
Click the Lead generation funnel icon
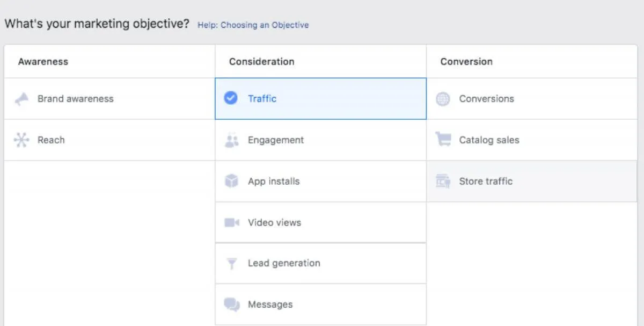(231, 263)
